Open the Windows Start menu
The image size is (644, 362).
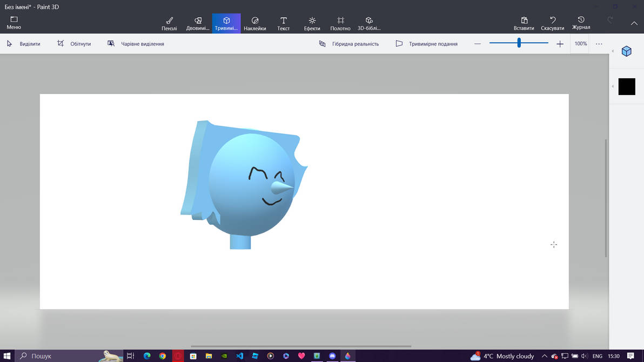tap(7, 356)
